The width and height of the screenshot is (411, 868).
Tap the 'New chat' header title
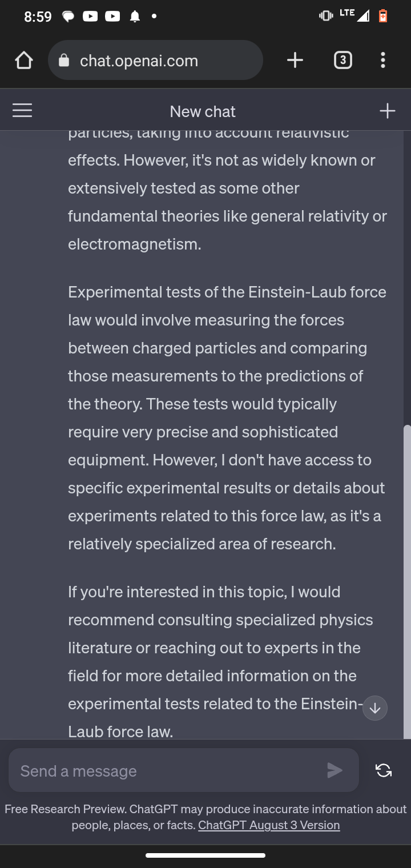click(x=203, y=111)
